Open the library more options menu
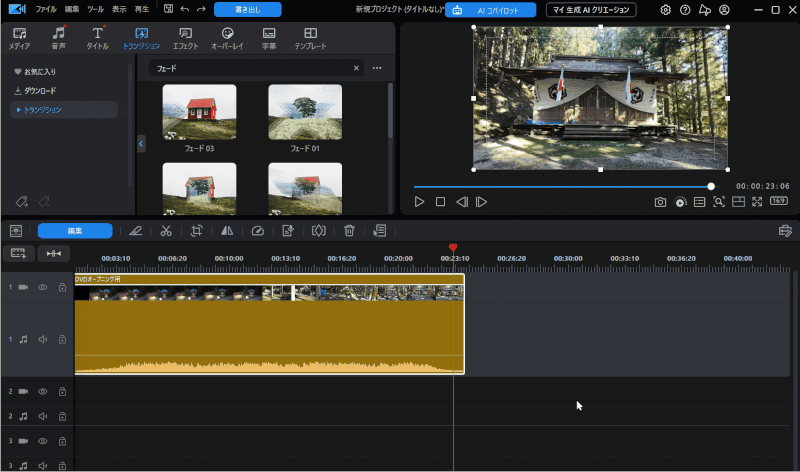Image resolution: width=800 pixels, height=472 pixels. click(x=377, y=68)
